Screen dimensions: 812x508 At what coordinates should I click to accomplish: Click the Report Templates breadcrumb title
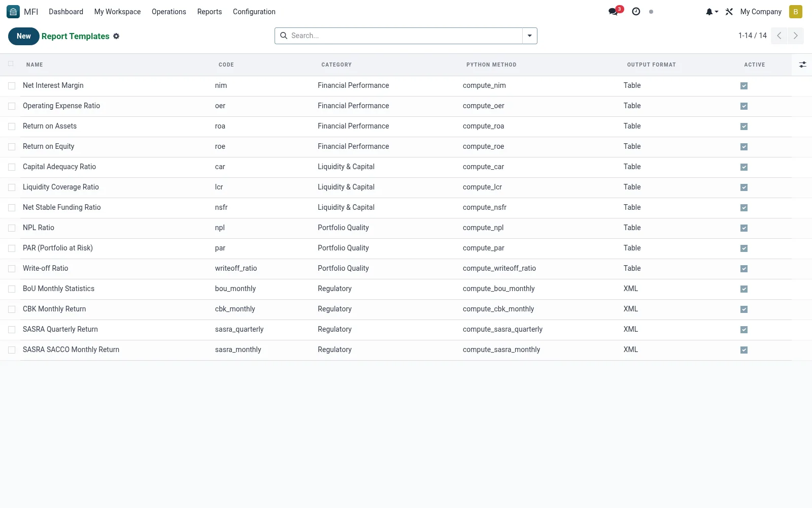76,36
